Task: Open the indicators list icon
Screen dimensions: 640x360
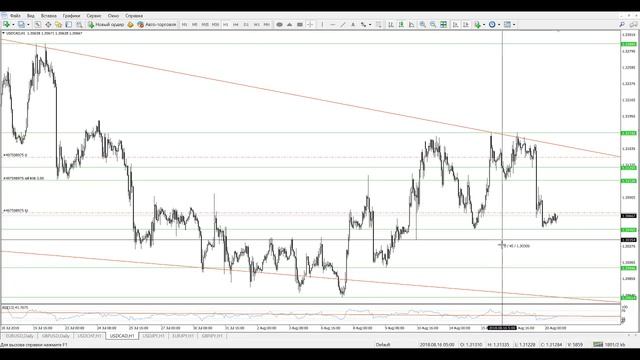Action: point(477,24)
